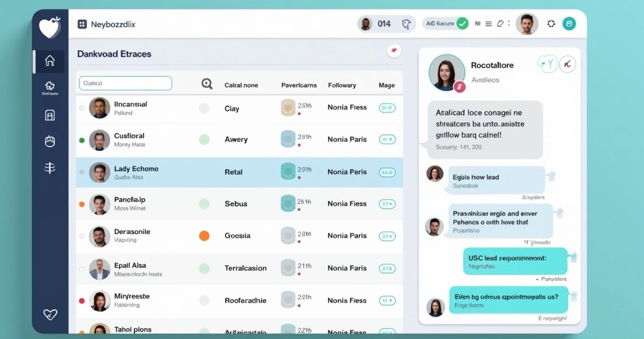Open the three-dot menu in the top bar
This screenshot has height=339, width=644.
[508, 23]
